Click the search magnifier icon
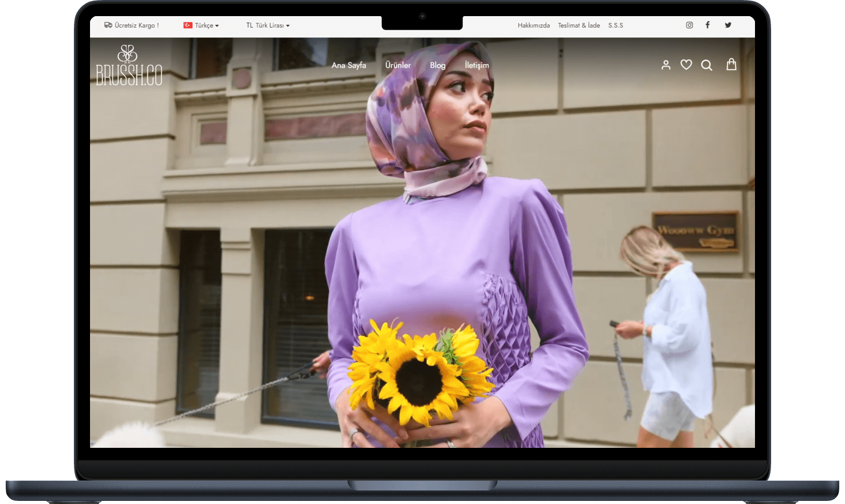Screen dimensions: 845x504 (x=707, y=65)
